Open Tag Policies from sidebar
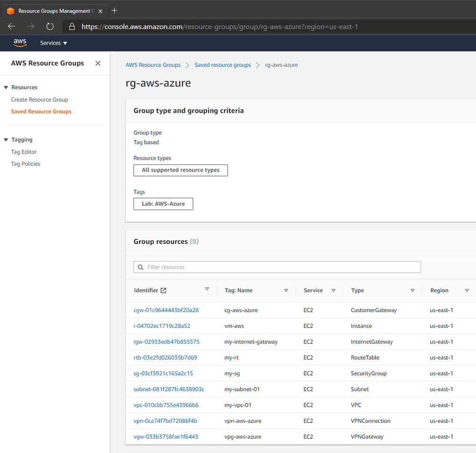Screen dimensions: 476x453 tap(26, 164)
